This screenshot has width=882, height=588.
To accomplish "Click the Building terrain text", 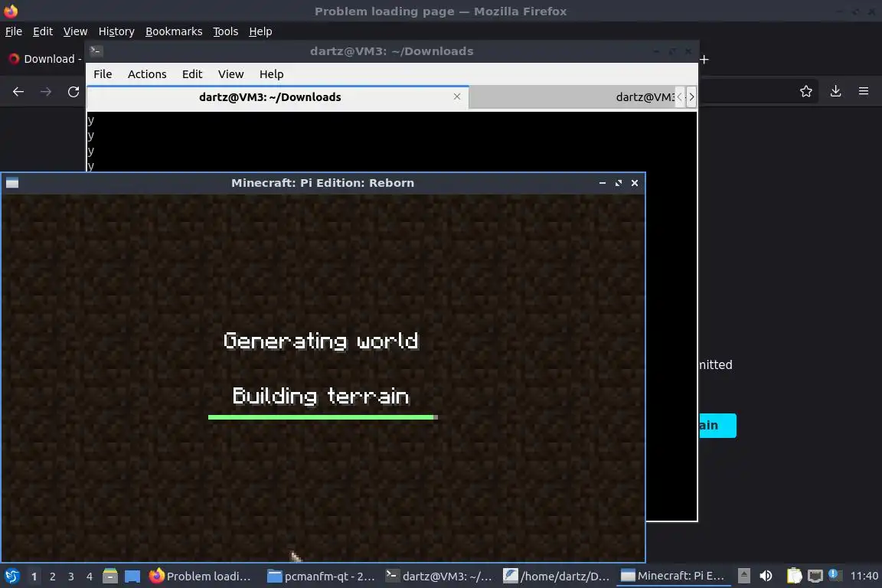I will click(x=321, y=396).
